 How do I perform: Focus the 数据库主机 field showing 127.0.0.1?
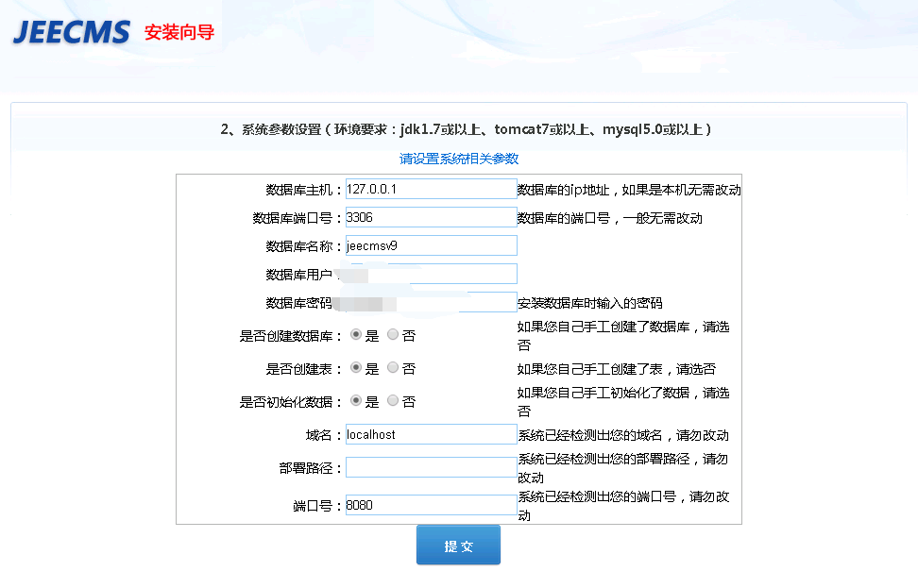(x=432, y=189)
